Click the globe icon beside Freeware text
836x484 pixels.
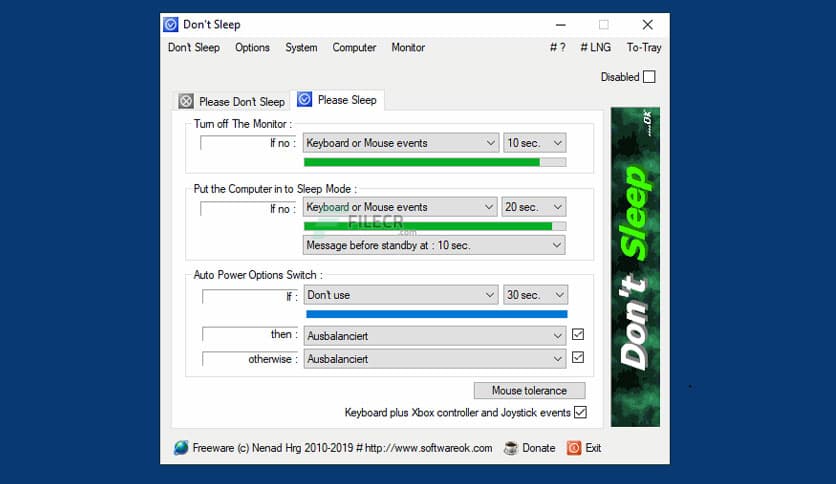tap(181, 448)
